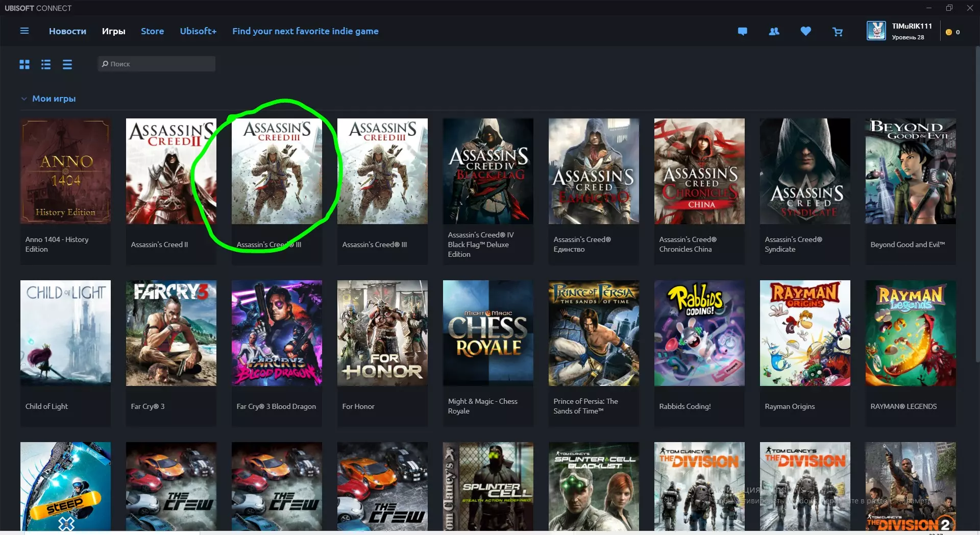Click the "Rabbids Coding!" title text
Image resolution: width=980 pixels, height=535 pixels.
685,406
